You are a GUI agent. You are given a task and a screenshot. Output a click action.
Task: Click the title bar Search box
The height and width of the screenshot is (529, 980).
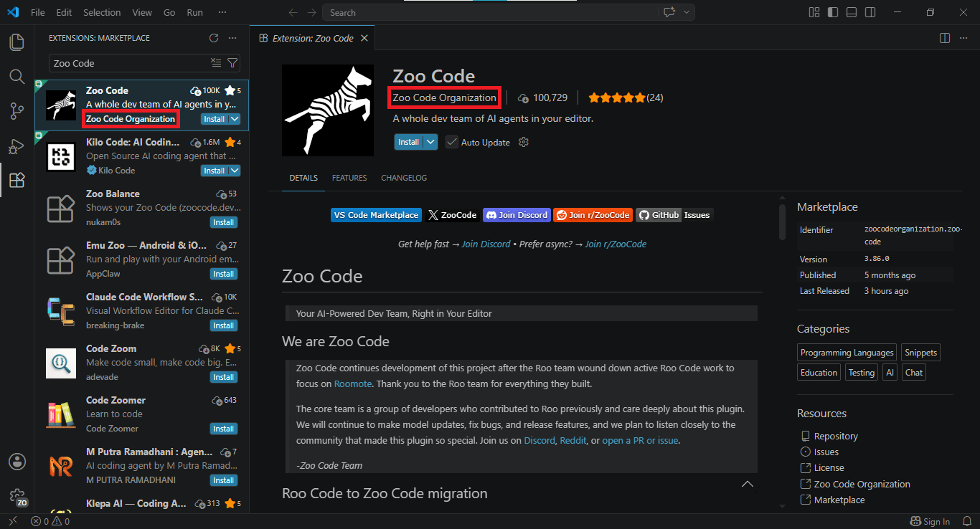tap(490, 12)
